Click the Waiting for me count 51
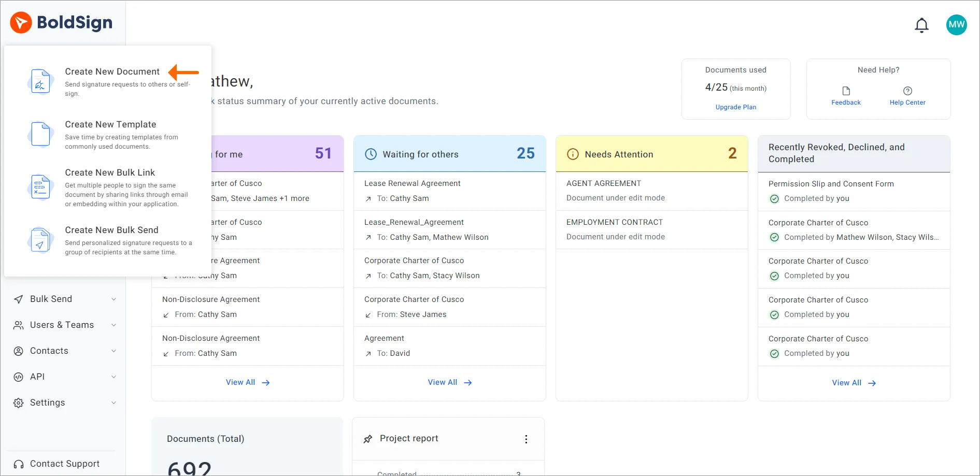 coord(323,153)
